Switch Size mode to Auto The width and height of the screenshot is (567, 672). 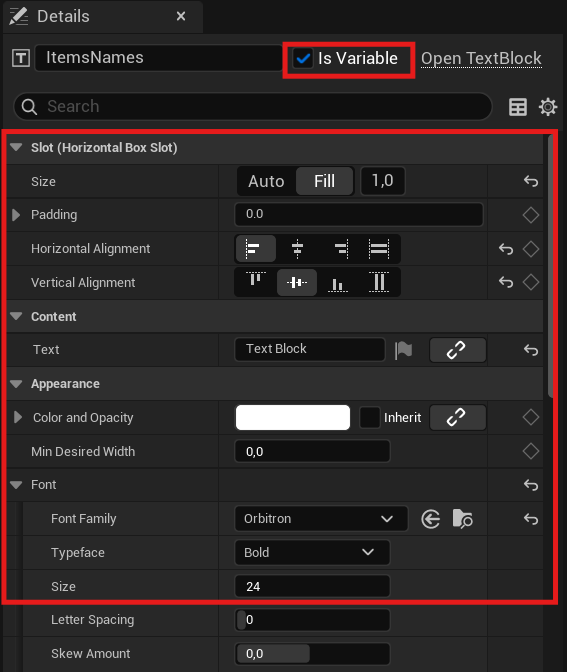coord(266,181)
